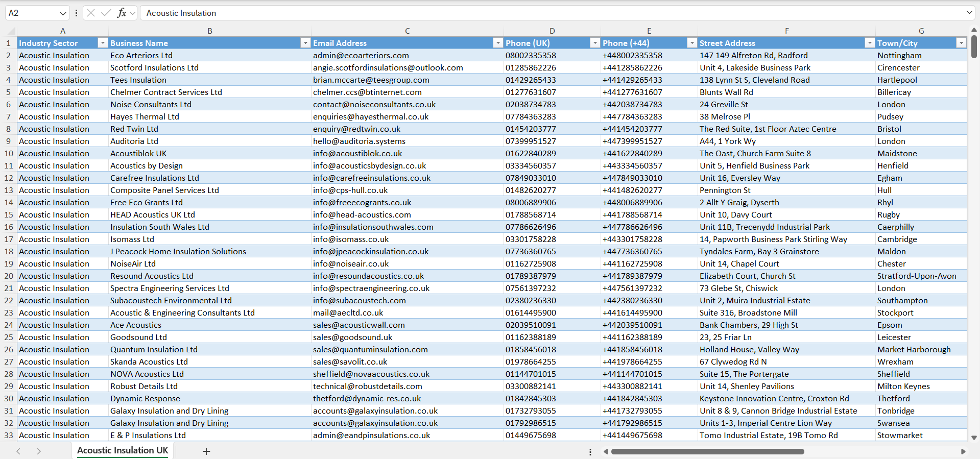980x459 pixels.
Task: Select cell enquiry@redtwin.co.uk
Action: pos(408,129)
